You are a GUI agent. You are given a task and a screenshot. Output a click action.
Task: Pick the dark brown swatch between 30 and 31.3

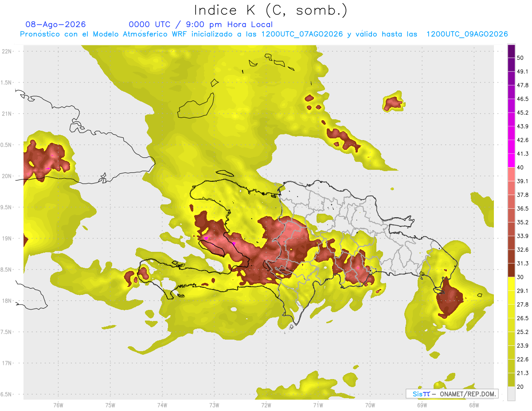click(x=511, y=270)
